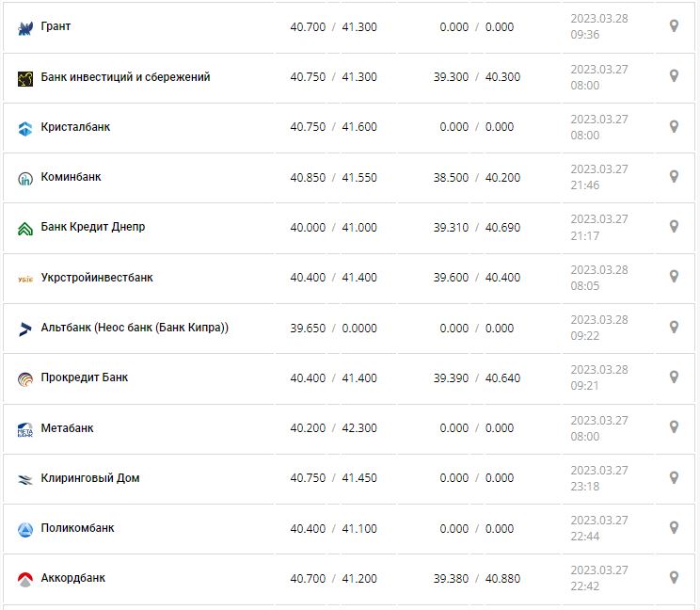
Task: Click the Поликомбанк logo icon
Action: click(25, 530)
